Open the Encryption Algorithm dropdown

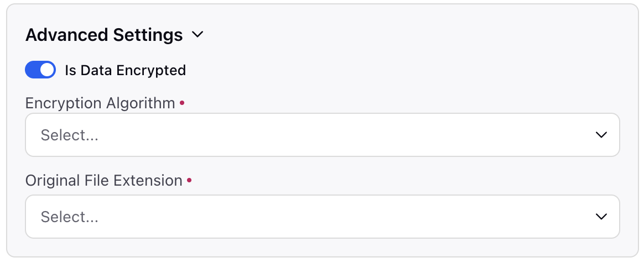click(323, 135)
